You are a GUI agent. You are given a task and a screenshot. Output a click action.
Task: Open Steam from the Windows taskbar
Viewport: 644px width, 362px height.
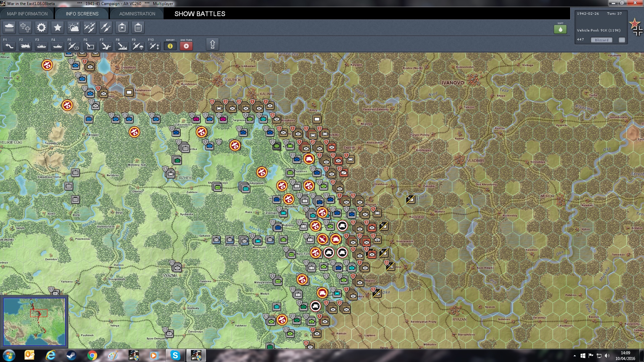71,355
